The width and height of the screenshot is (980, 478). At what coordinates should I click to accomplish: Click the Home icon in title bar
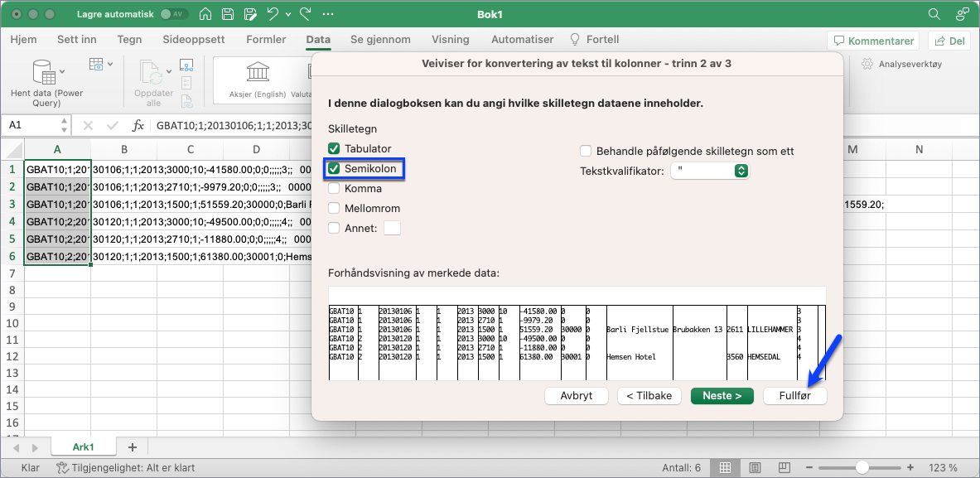(205, 14)
